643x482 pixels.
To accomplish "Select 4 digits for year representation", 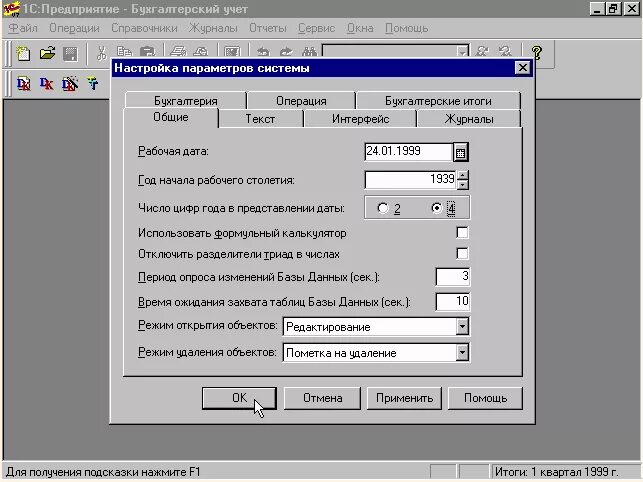I will (x=436, y=208).
